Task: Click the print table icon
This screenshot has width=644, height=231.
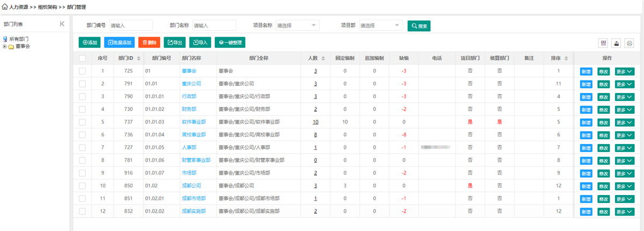Action: pyautogui.click(x=630, y=42)
